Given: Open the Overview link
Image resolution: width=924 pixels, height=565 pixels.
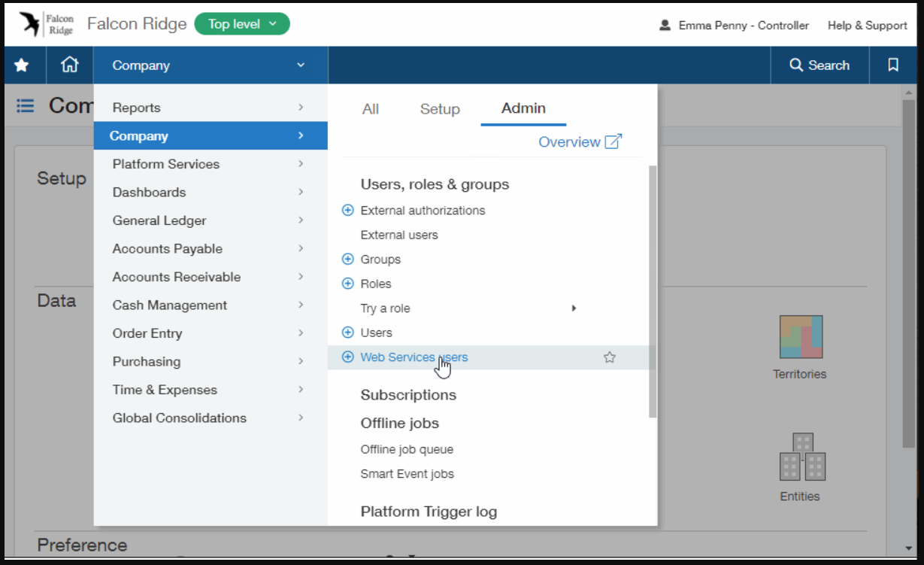Looking at the screenshot, I should pyautogui.click(x=580, y=142).
